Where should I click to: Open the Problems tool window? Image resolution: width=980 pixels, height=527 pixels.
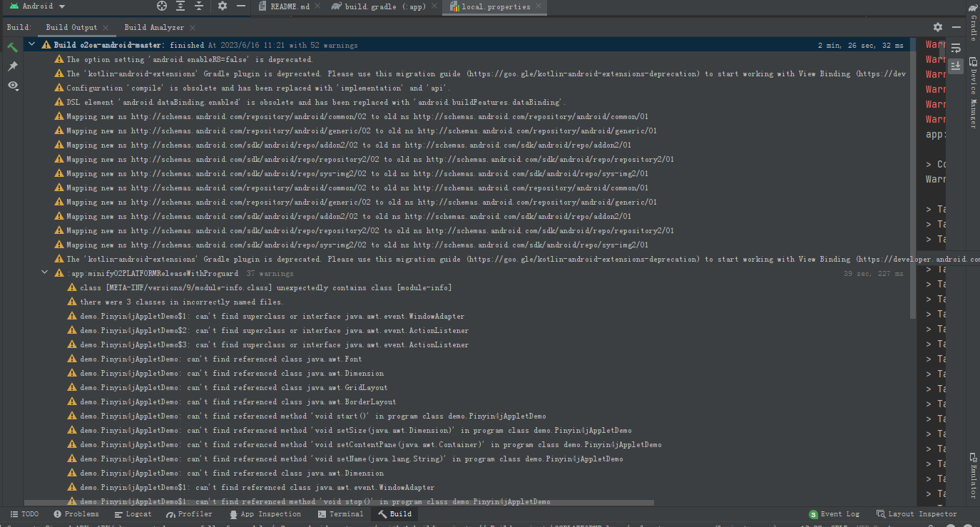click(x=76, y=514)
